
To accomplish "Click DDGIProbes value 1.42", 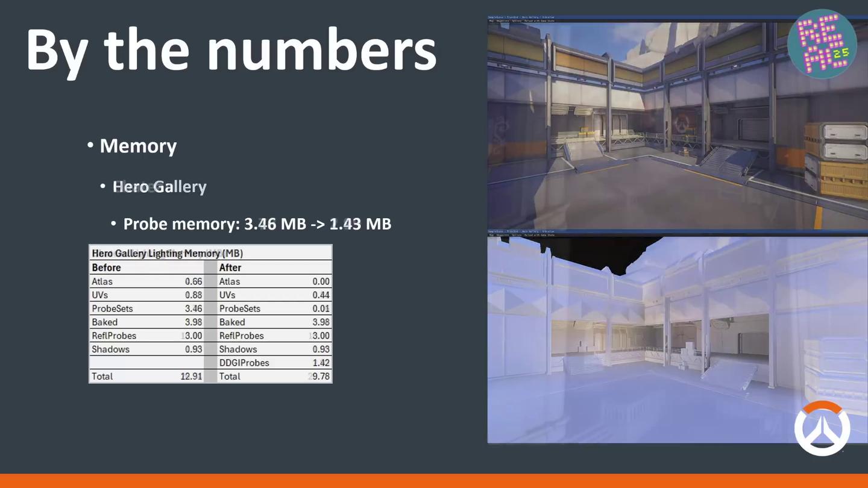I will 321,363.
